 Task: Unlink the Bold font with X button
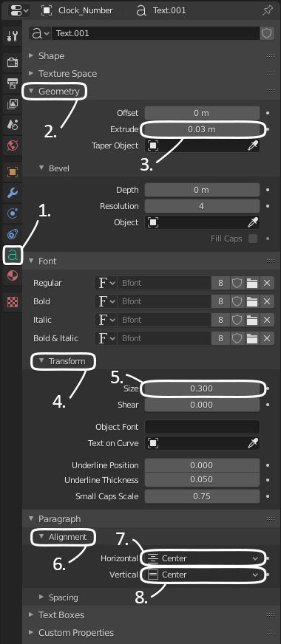click(x=267, y=301)
